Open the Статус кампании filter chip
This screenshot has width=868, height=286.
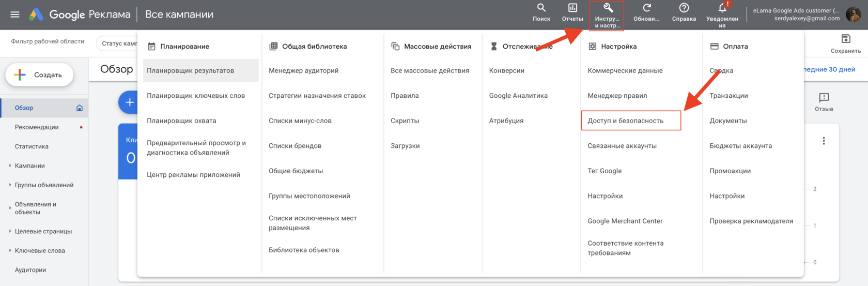click(117, 43)
